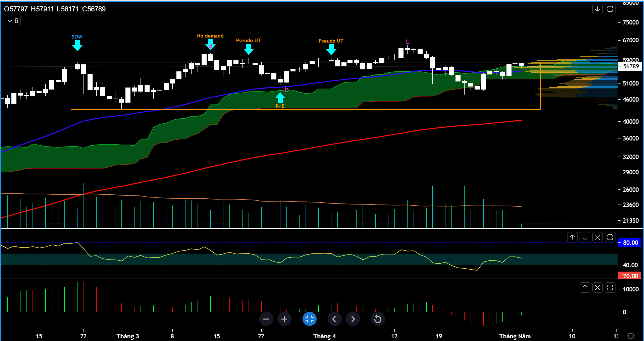Move the bottom histogram pane up
The height and width of the screenshot is (341, 644).
click(585, 288)
